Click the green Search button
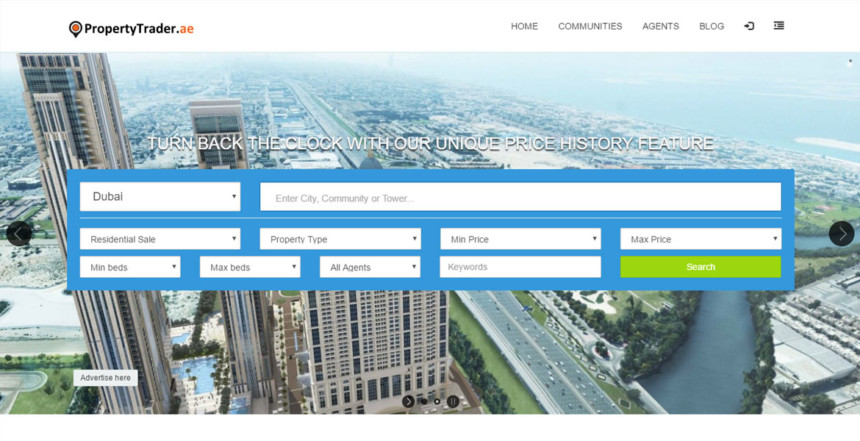The height and width of the screenshot is (441, 860). (700, 267)
